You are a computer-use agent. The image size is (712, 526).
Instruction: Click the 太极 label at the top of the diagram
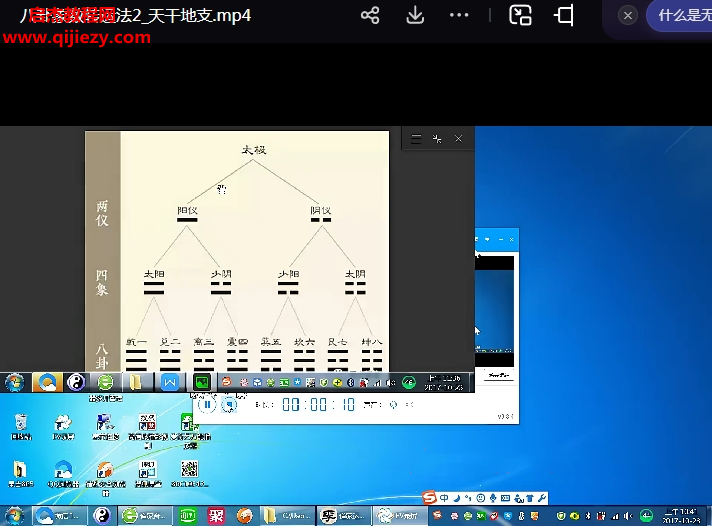[254, 150]
